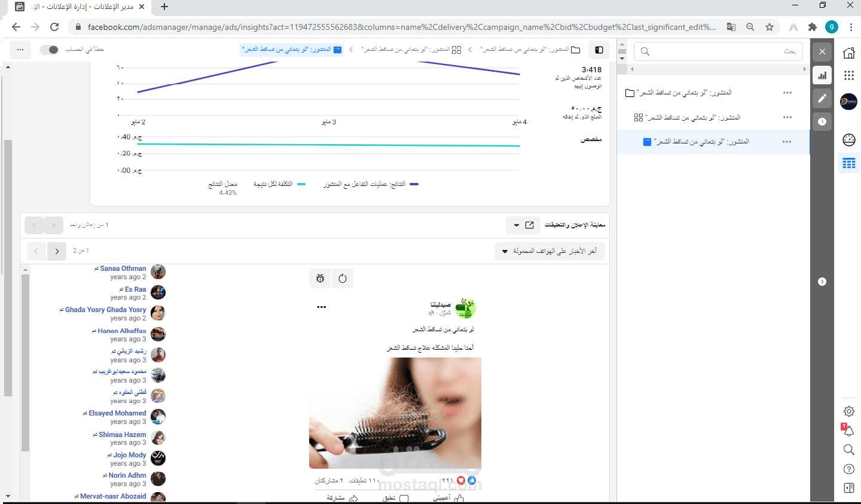The image size is (861, 504).
Task: Open three-dot menu for ad set grid row
Action: pyautogui.click(x=787, y=117)
